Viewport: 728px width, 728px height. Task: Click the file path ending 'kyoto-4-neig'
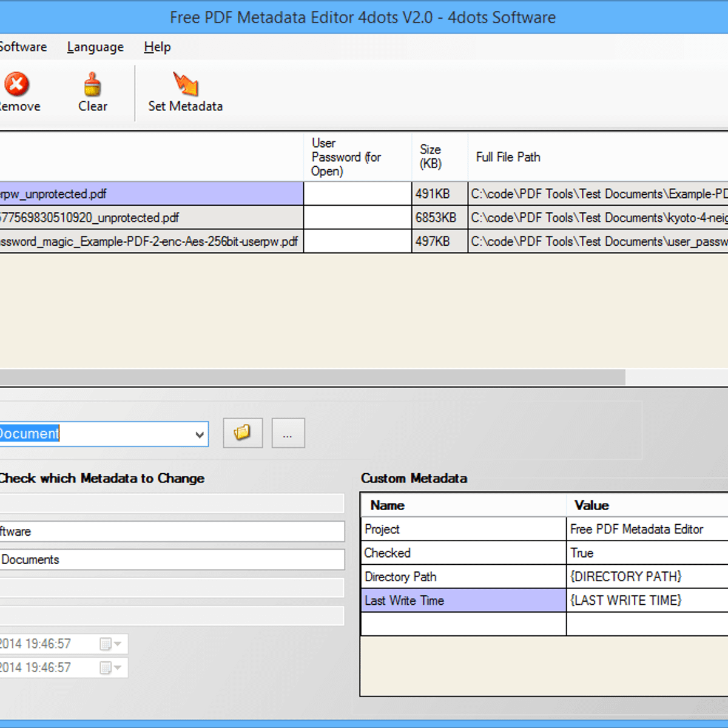pyautogui.click(x=598, y=218)
